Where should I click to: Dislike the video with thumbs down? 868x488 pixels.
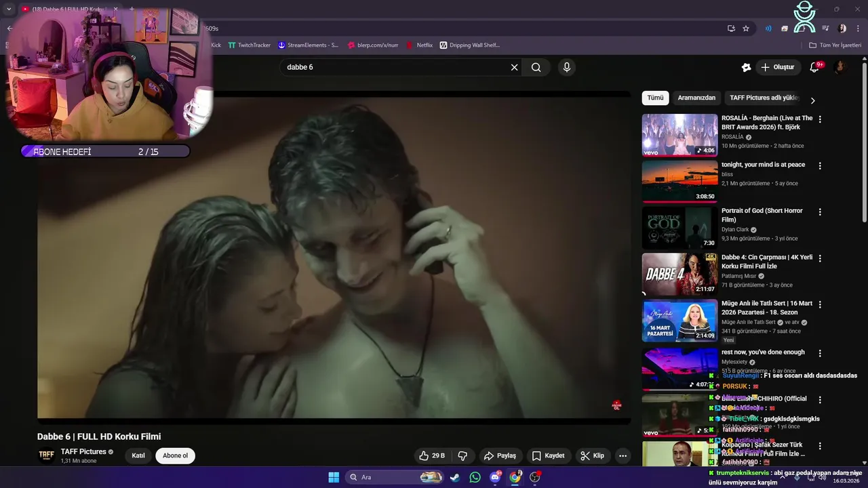(x=462, y=455)
